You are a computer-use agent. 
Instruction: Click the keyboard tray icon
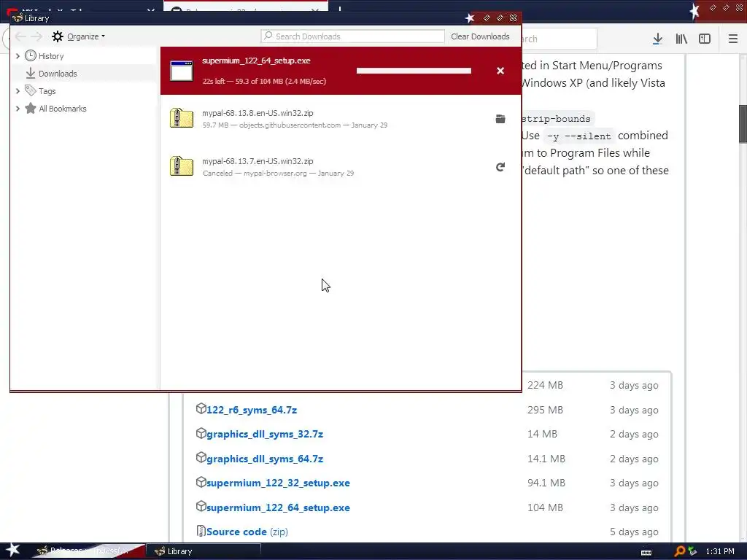coord(646,553)
